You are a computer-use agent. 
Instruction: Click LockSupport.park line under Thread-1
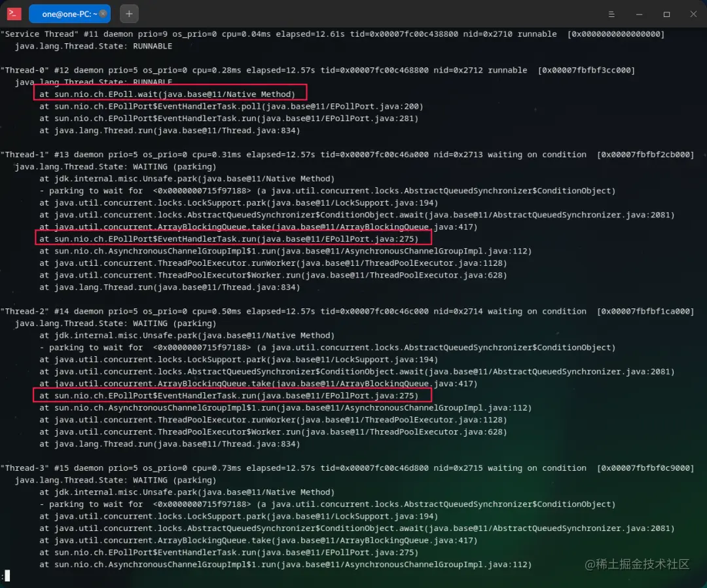tap(238, 203)
